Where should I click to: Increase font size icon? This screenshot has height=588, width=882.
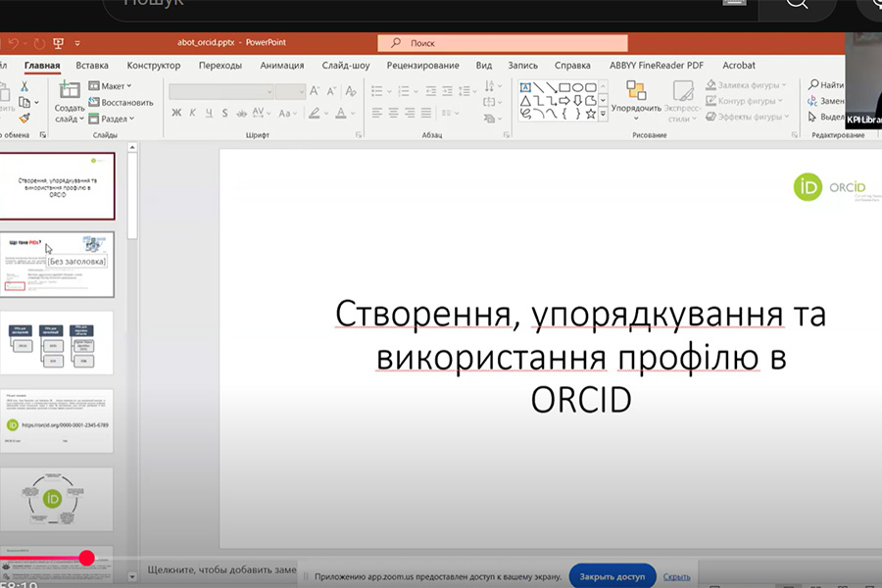tap(315, 90)
